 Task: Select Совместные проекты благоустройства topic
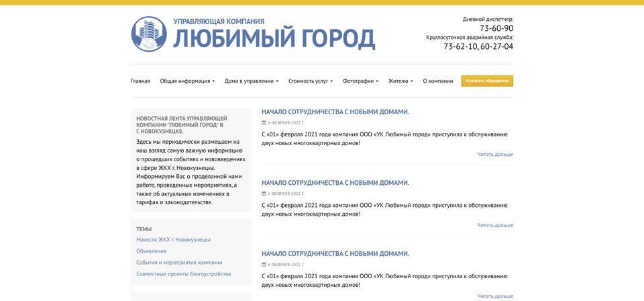coord(183,274)
